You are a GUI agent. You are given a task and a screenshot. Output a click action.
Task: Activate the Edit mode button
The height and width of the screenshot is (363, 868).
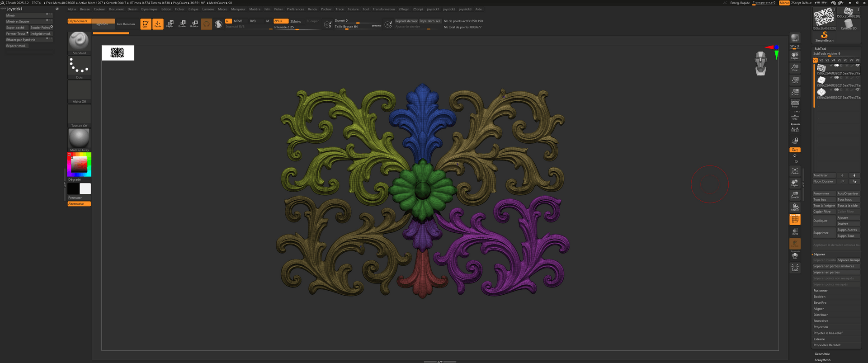coord(146,24)
